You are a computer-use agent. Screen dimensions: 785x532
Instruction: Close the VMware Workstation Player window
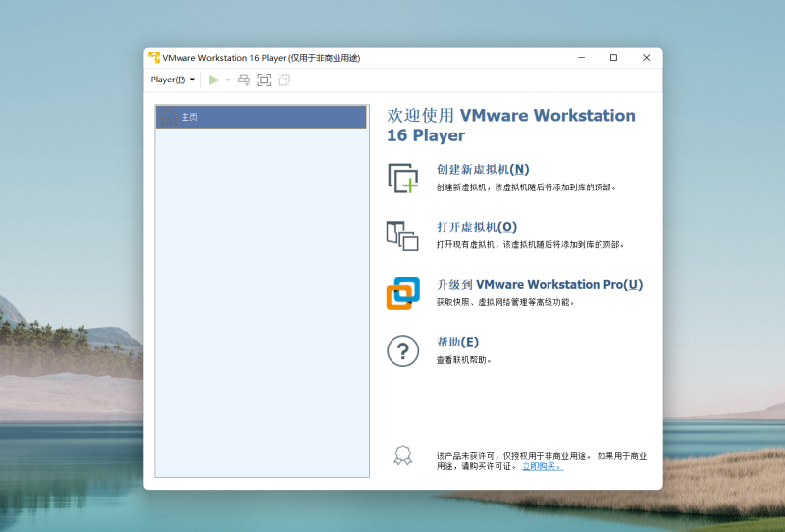(647, 58)
